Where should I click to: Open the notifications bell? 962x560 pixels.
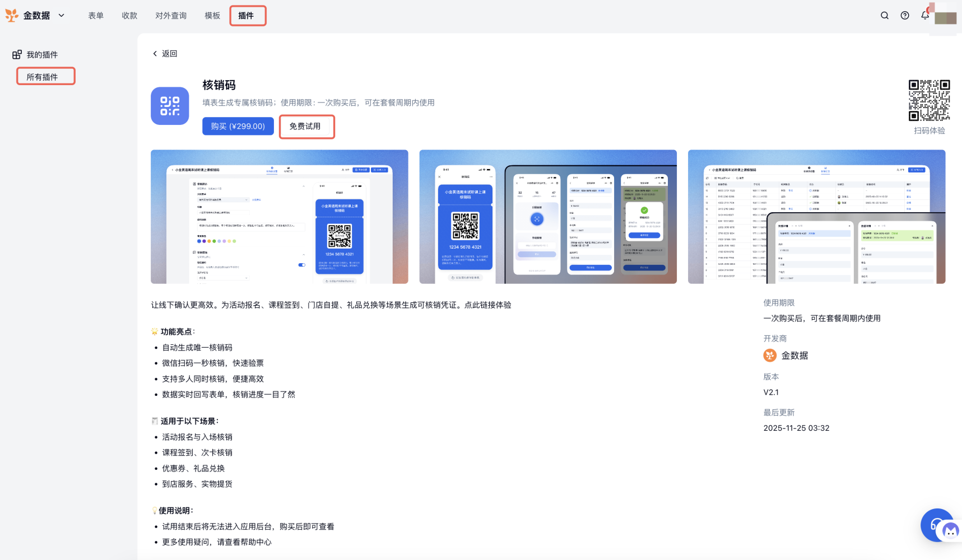925,15
